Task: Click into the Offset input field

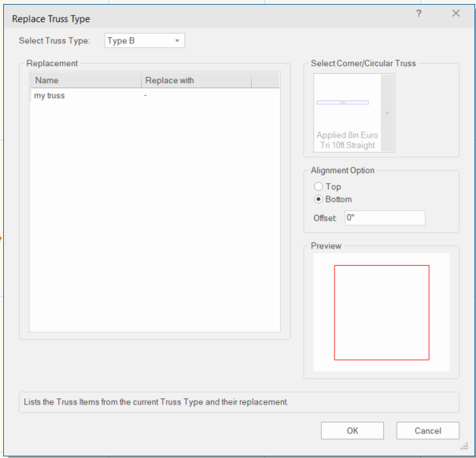Action: 384,218
